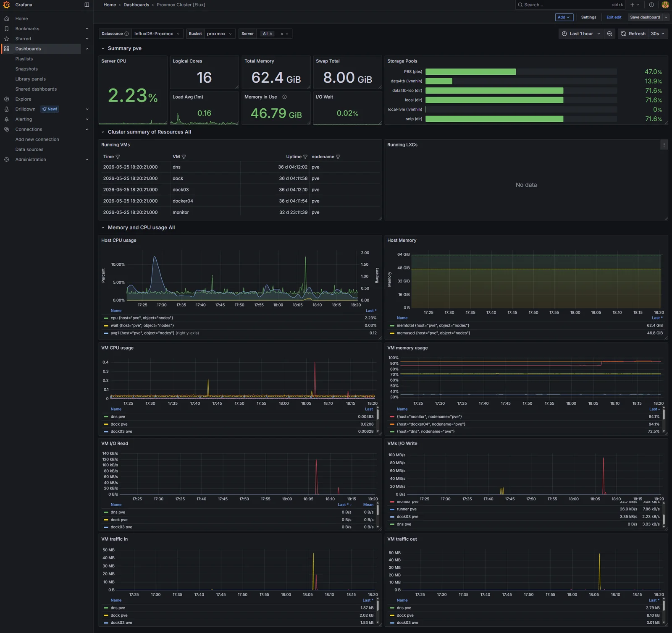Open the Server variable dropdown arrow
This screenshot has height=633, width=672.
[287, 34]
